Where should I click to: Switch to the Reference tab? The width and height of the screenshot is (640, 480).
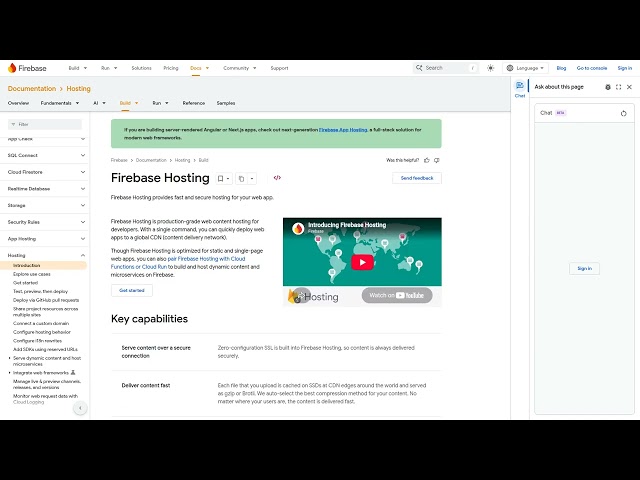pyautogui.click(x=193, y=103)
